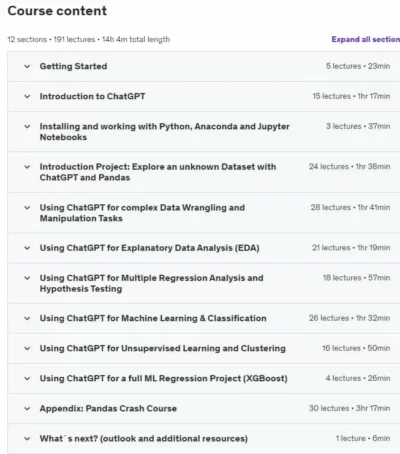Expand chevron for XGBoost Regression Project
This screenshot has width=400, height=454.
(27, 379)
